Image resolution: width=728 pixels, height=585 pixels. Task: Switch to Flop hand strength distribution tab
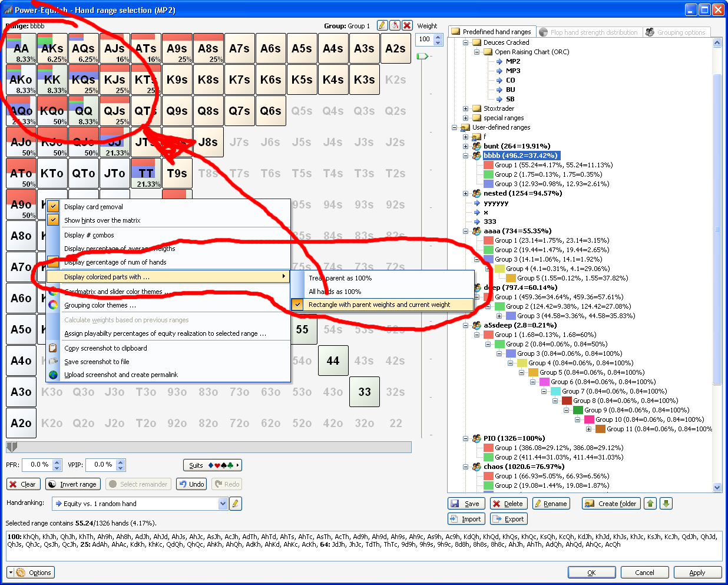pyautogui.click(x=588, y=32)
